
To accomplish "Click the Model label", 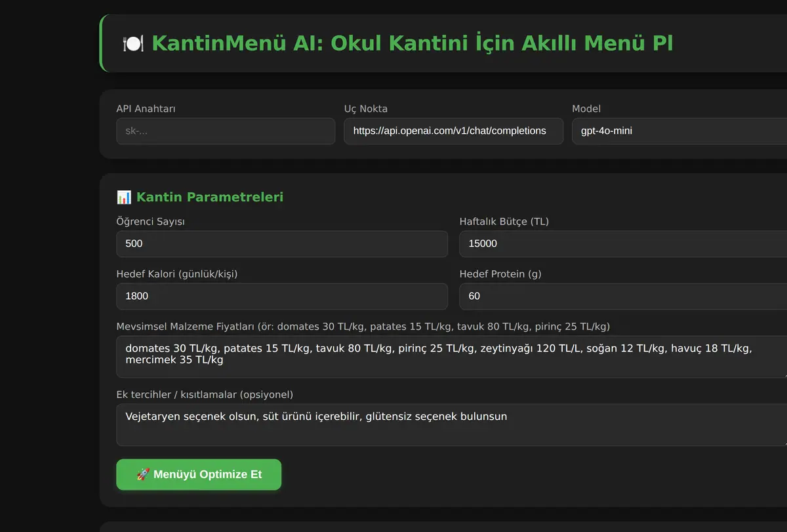I will 586,109.
